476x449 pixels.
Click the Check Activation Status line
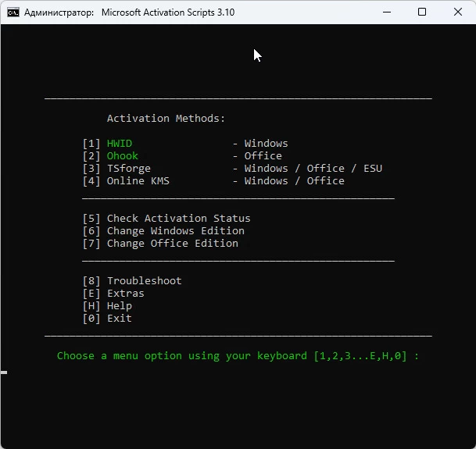click(x=178, y=219)
